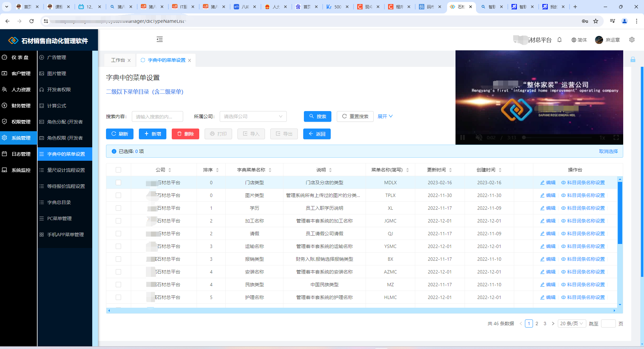Click 重置搜索 button
This screenshot has width=644, height=349.
[355, 116]
